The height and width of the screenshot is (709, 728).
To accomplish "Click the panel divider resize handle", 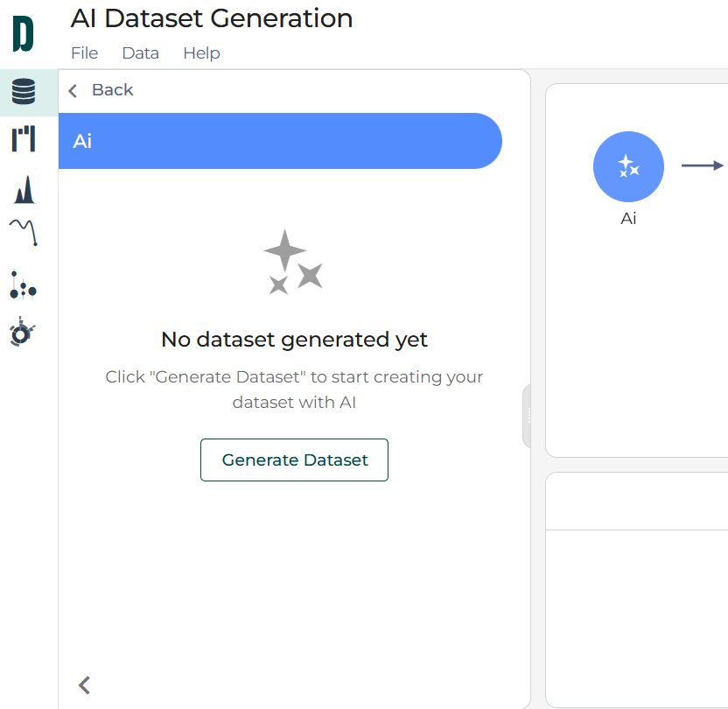I will tap(527, 417).
